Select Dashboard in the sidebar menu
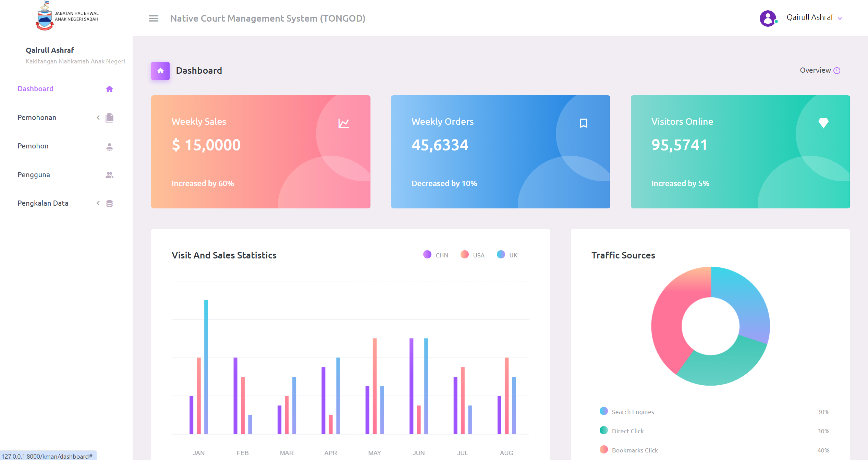 (36, 89)
